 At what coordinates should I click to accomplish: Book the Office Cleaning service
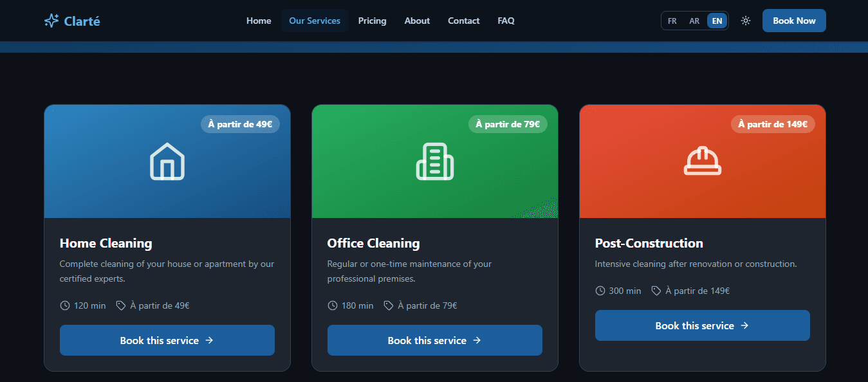[x=435, y=340]
